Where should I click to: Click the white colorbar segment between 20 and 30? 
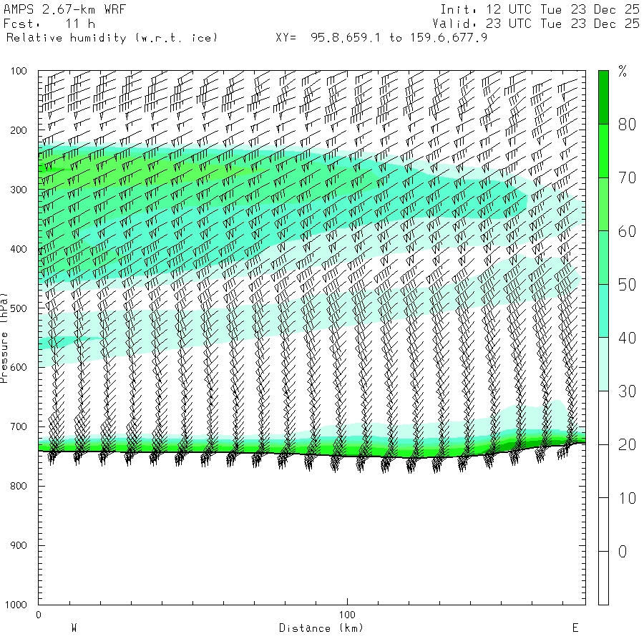(x=603, y=418)
